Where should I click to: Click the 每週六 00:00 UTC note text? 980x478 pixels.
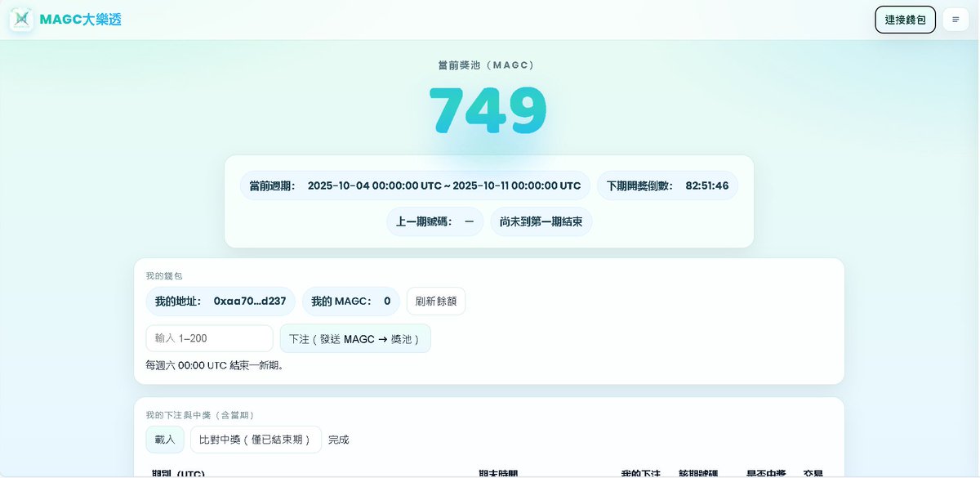216,365
